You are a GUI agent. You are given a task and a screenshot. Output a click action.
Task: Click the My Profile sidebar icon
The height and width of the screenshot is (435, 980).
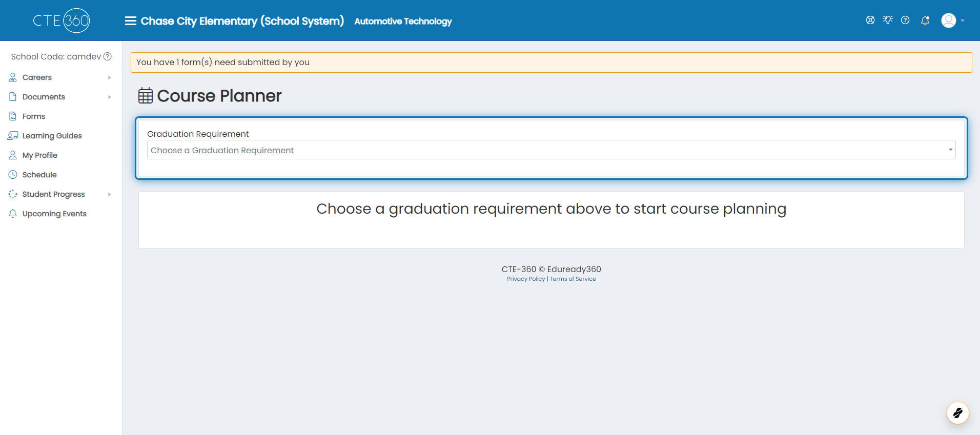(13, 155)
